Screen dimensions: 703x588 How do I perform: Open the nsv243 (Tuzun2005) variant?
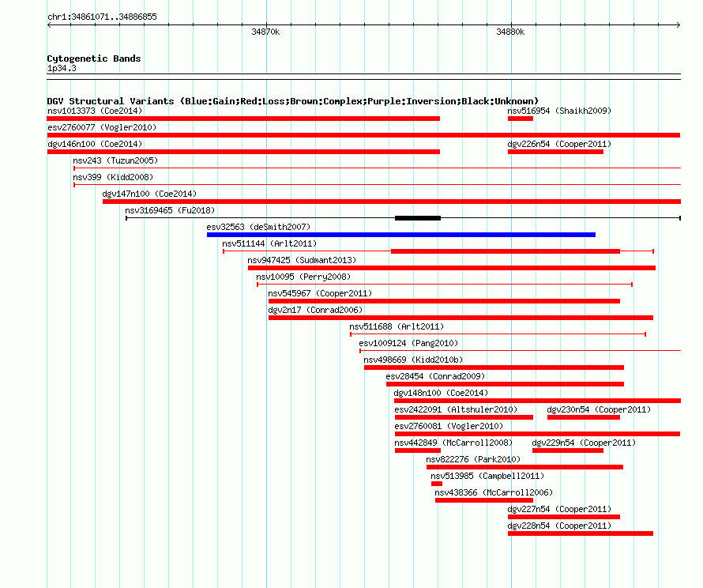(x=115, y=160)
